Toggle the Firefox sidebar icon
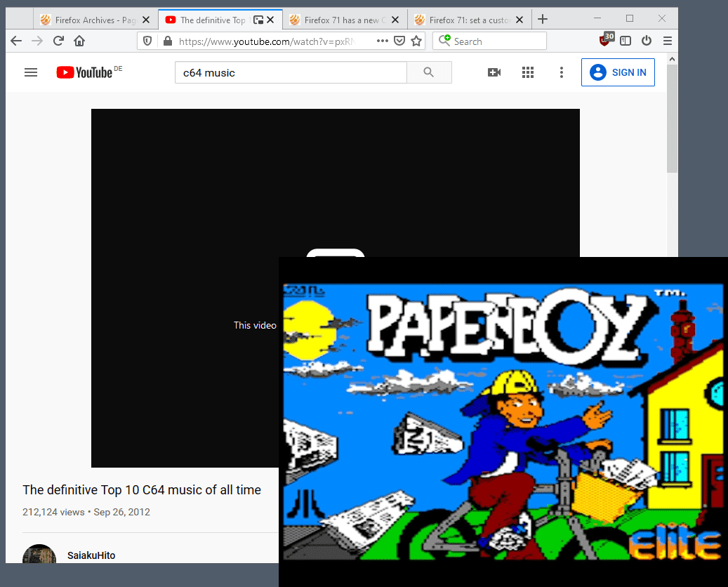 pos(626,41)
